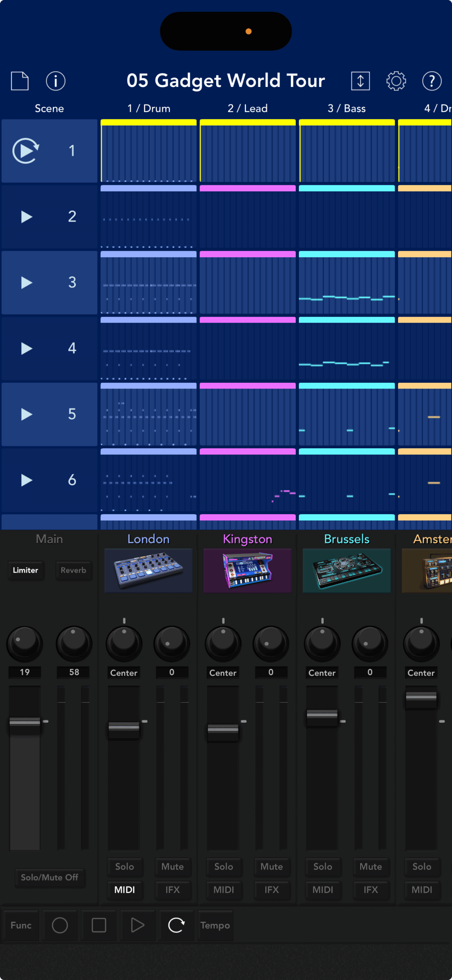The image size is (452, 980).
Task: Open the Tempo settings
Action: (x=215, y=925)
